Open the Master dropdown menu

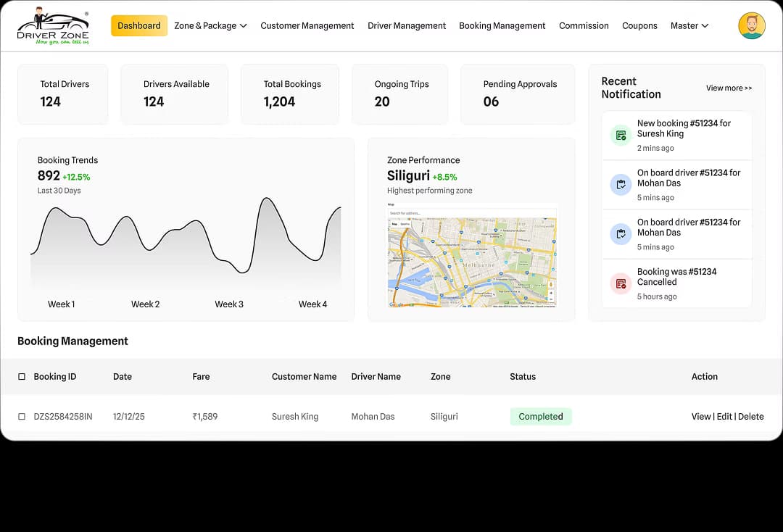point(688,25)
